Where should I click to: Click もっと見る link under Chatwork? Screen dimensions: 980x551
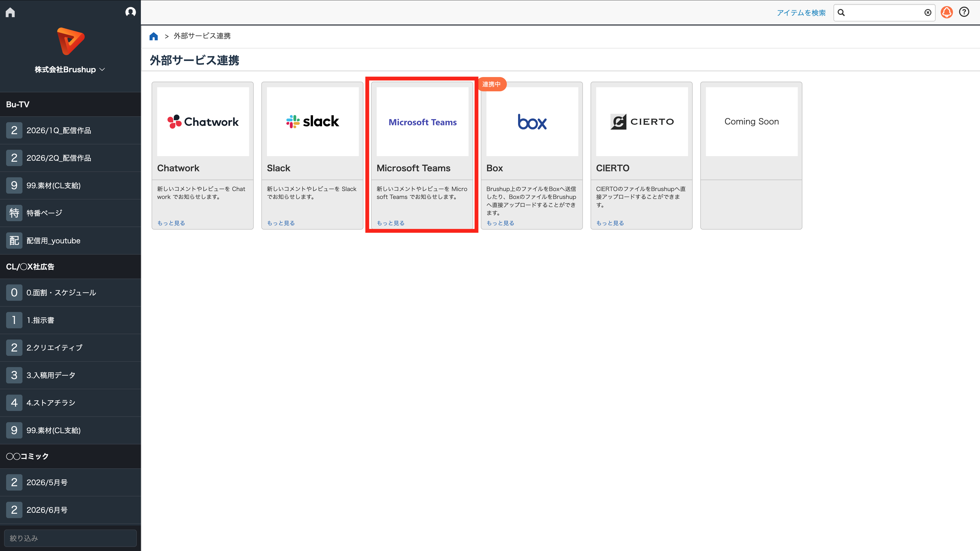171,223
